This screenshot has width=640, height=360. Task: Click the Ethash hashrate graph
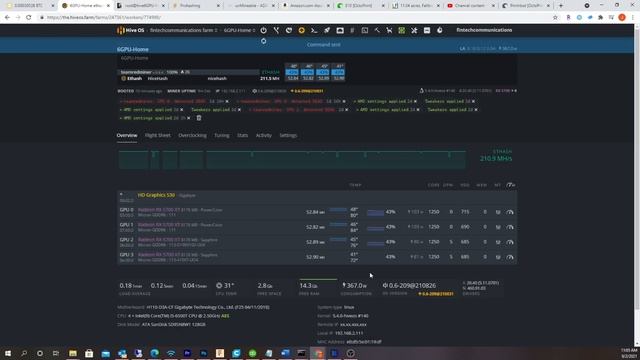click(292, 160)
